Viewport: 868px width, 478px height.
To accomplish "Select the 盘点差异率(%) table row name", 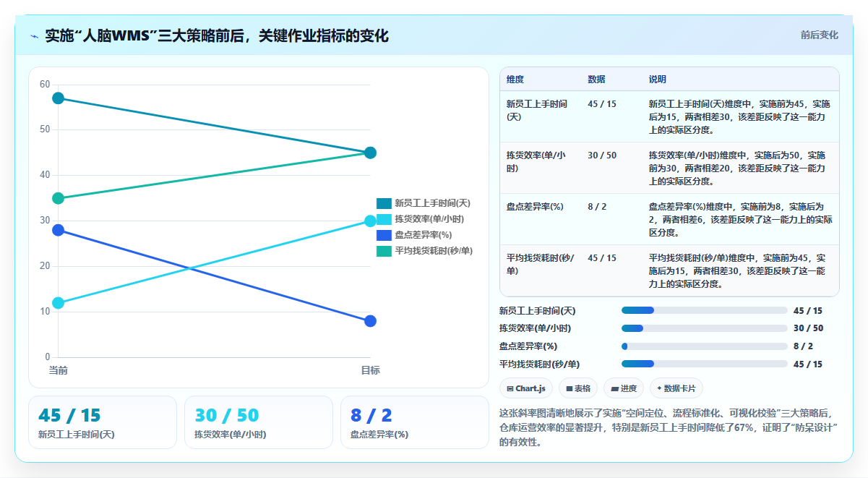I will pos(535,207).
